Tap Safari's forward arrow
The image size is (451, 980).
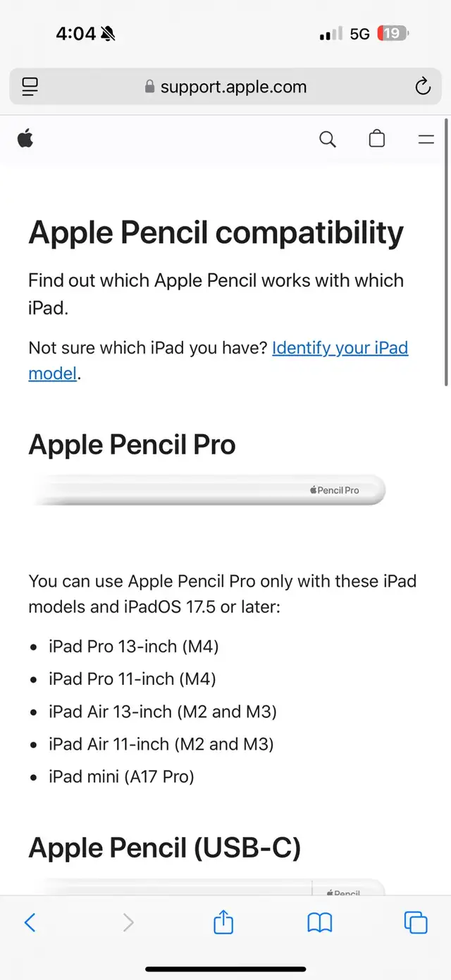(x=128, y=922)
